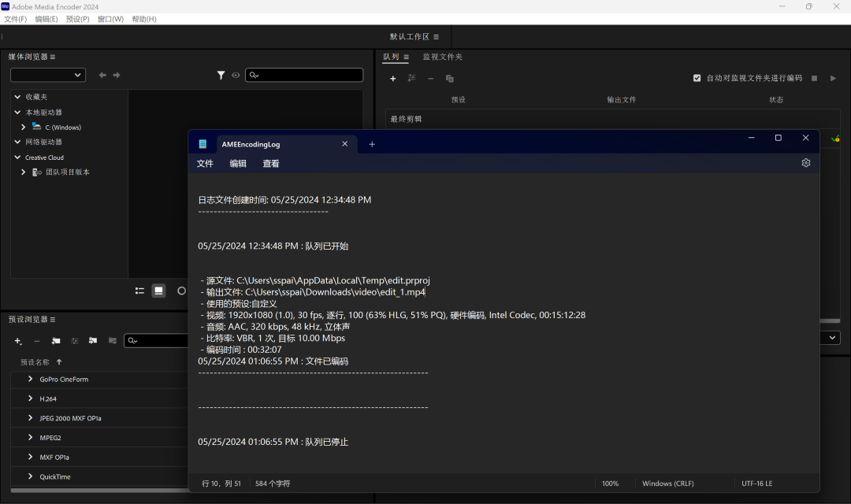
Task: Switch to the 监视文件夹 tab
Action: 442,57
